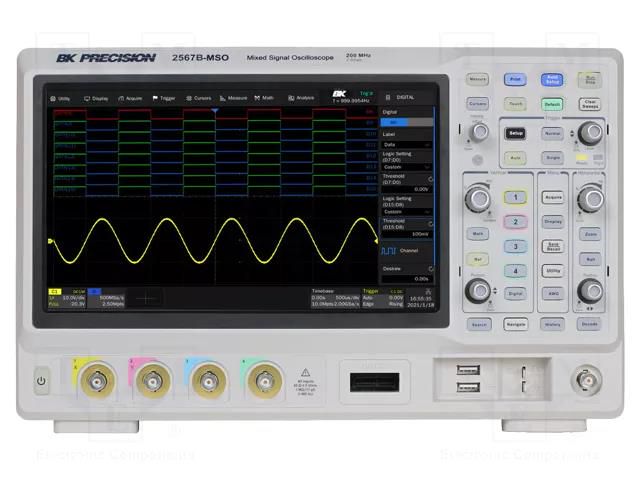This screenshot has width=640, height=480.
Task: Push the Auto Setup button
Action: click(552, 80)
